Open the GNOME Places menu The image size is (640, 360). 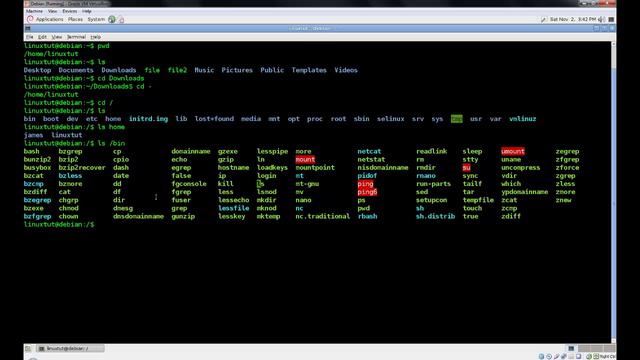(x=75, y=19)
